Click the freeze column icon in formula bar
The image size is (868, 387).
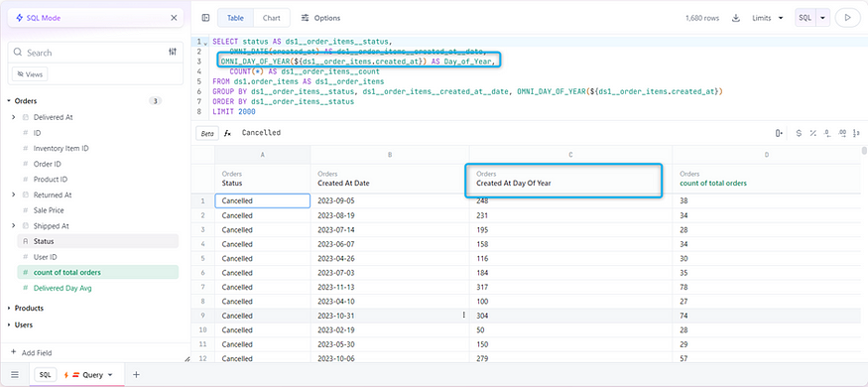pyautogui.click(x=779, y=133)
